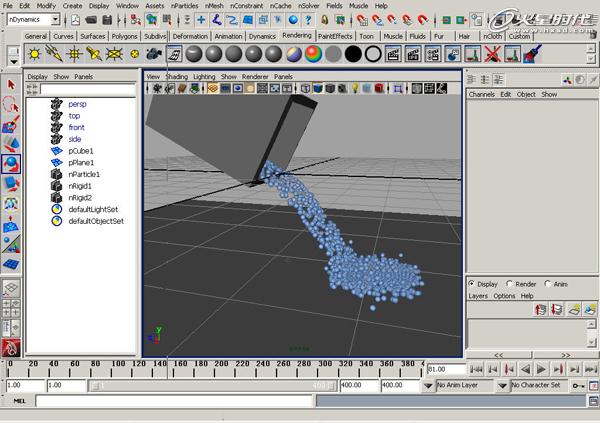The width and height of the screenshot is (600, 423).
Task: Open the layer editor Options menu
Action: 504,296
